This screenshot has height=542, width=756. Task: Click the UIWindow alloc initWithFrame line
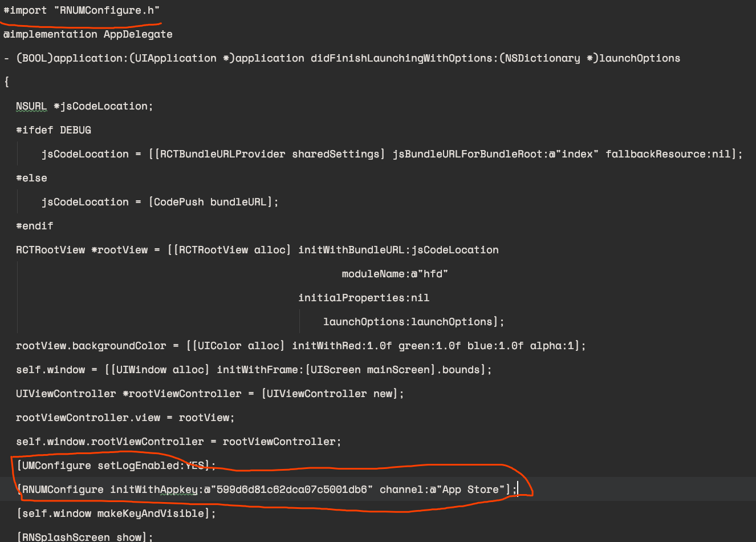point(254,370)
